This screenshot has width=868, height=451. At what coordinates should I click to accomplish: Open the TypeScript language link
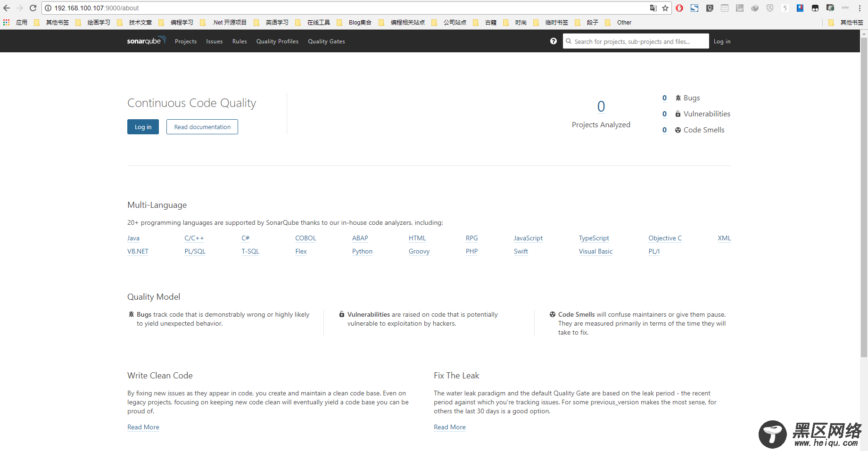coord(594,238)
